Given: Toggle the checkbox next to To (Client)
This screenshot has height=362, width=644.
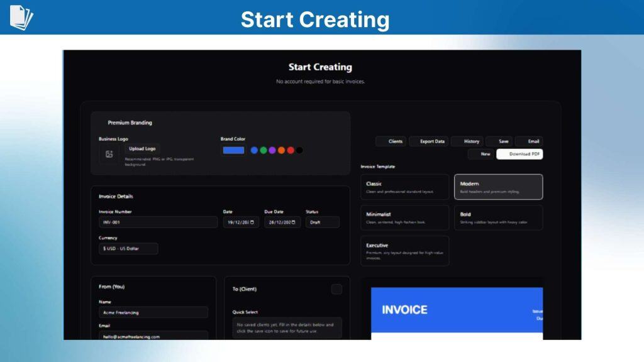Looking at the screenshot, I should [337, 288].
